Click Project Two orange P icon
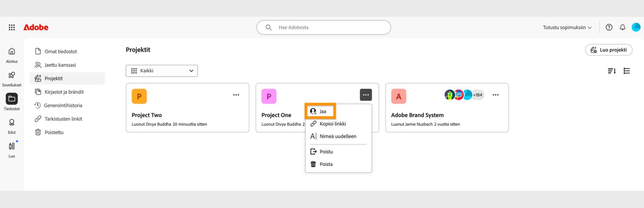This screenshot has width=644, height=208. pyautogui.click(x=139, y=96)
